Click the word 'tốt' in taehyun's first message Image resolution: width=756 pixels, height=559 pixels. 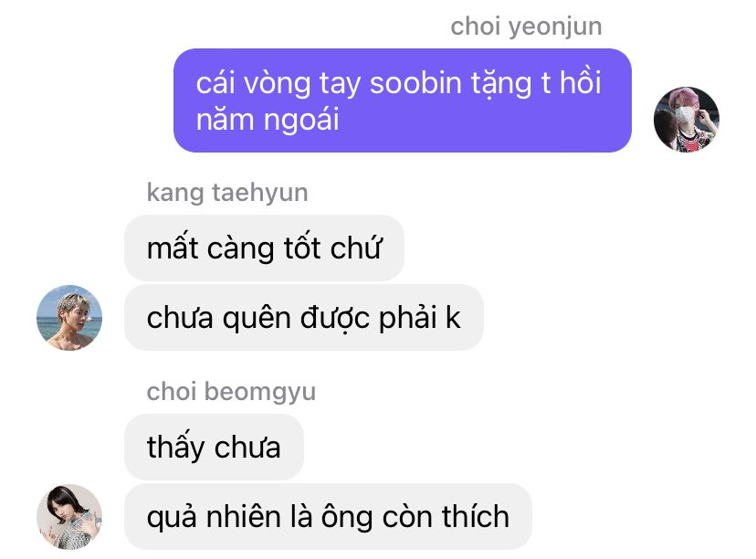[x=302, y=247]
